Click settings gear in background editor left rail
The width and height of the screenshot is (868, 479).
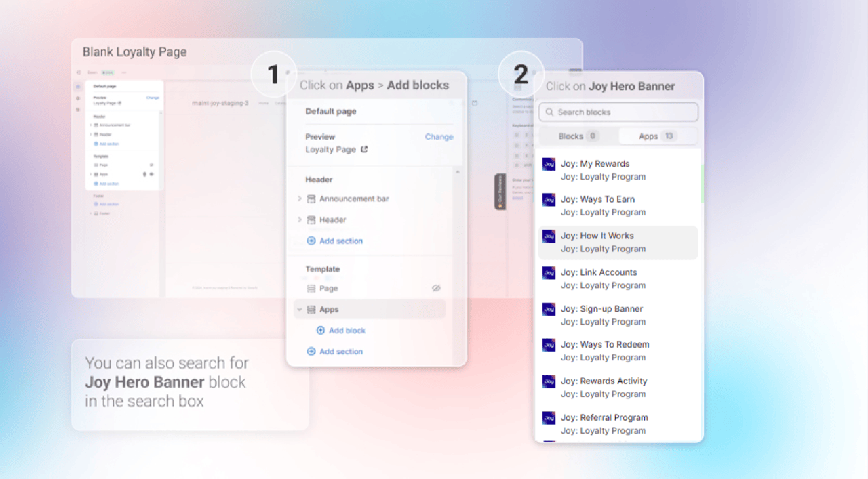78,98
